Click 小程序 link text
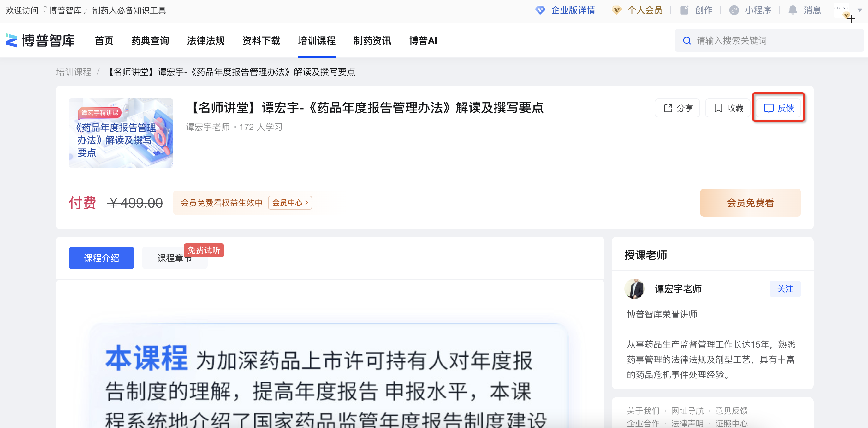The width and height of the screenshot is (868, 428). pyautogui.click(x=758, y=10)
